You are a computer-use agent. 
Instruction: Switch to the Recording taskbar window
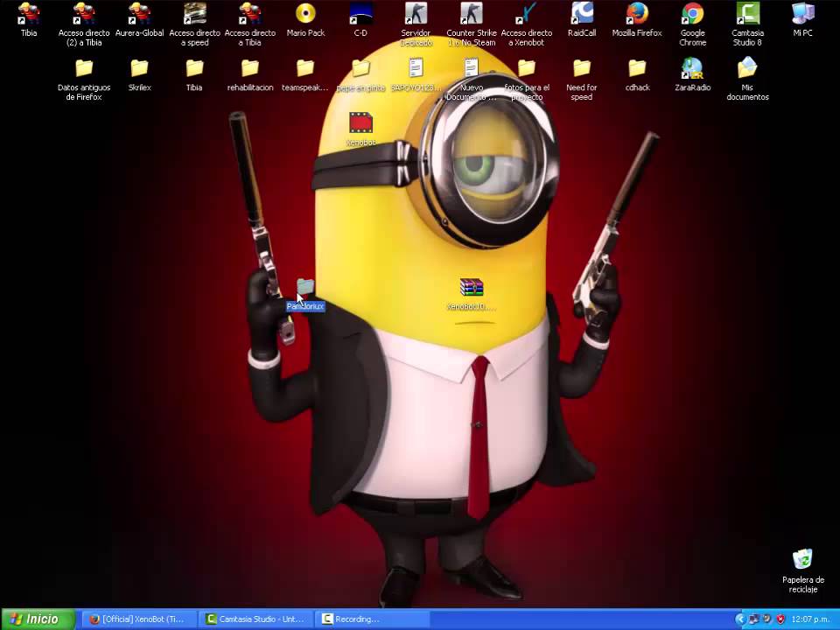click(373, 619)
